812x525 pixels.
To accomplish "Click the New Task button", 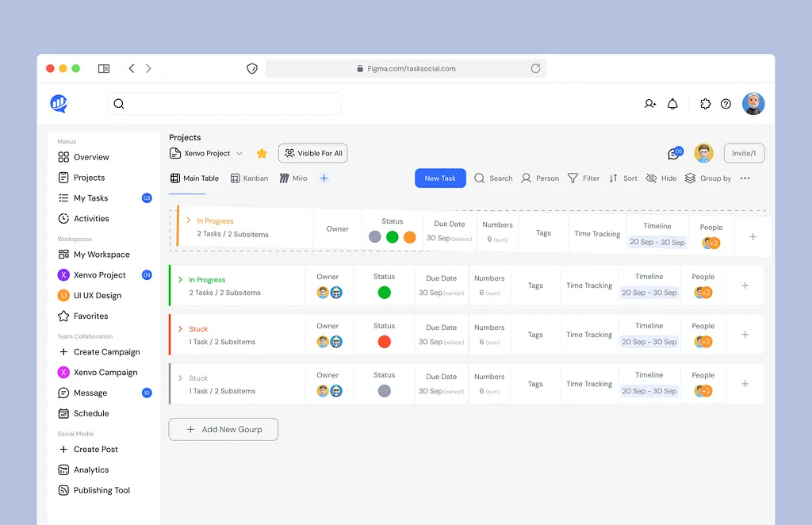I will click(x=440, y=178).
